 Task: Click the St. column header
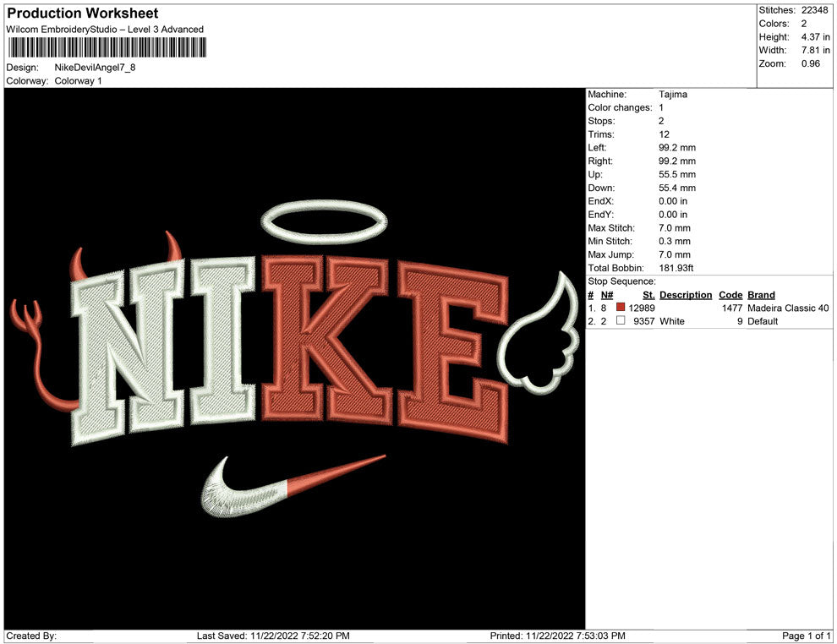pos(648,295)
